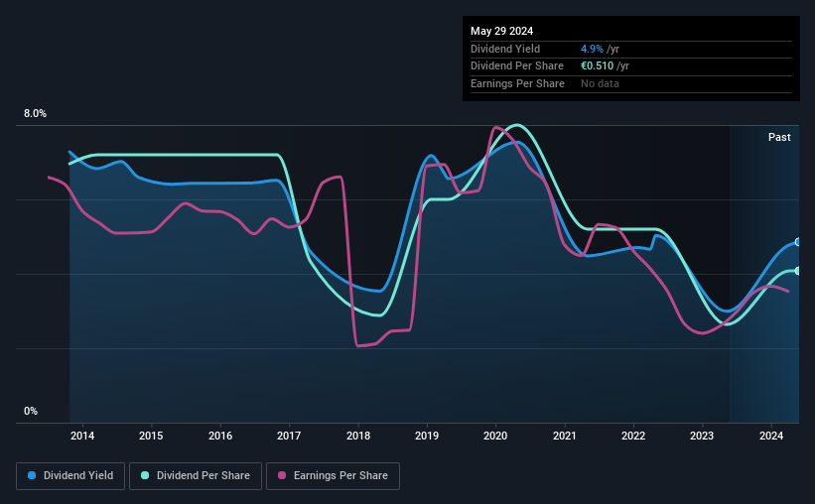Click Dividend Yield label in tooltip

coord(505,49)
